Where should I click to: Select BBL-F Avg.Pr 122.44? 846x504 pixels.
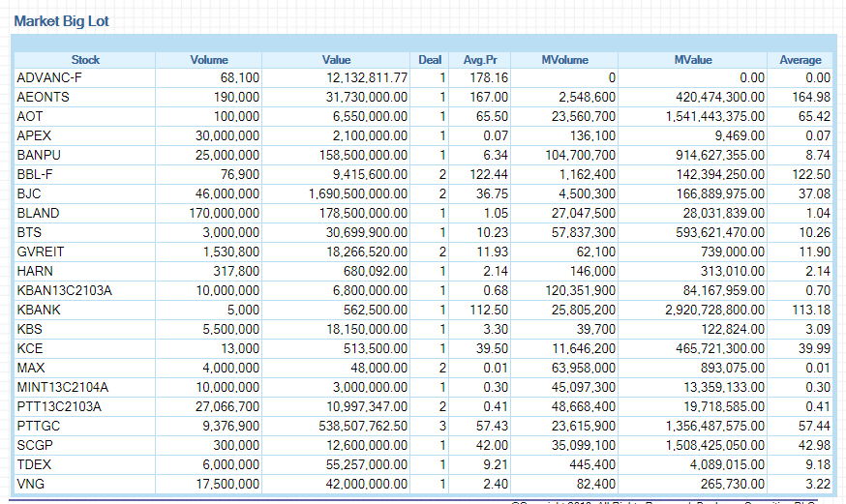pyautogui.click(x=489, y=175)
